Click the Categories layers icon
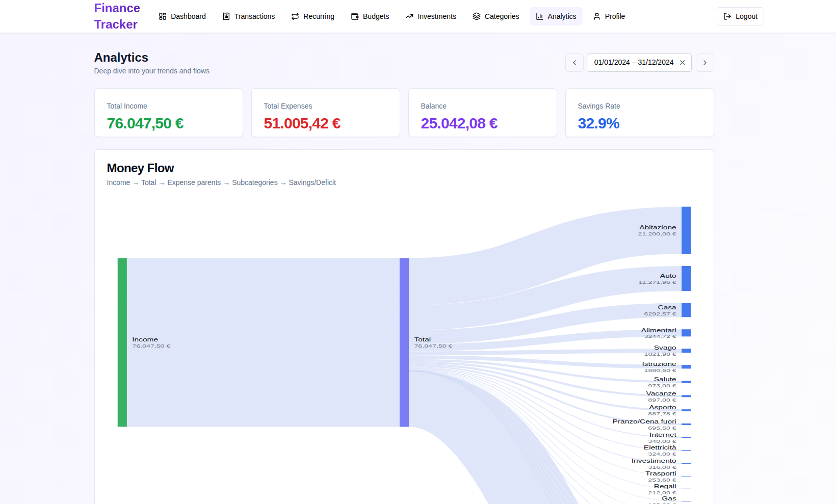 [x=477, y=16]
